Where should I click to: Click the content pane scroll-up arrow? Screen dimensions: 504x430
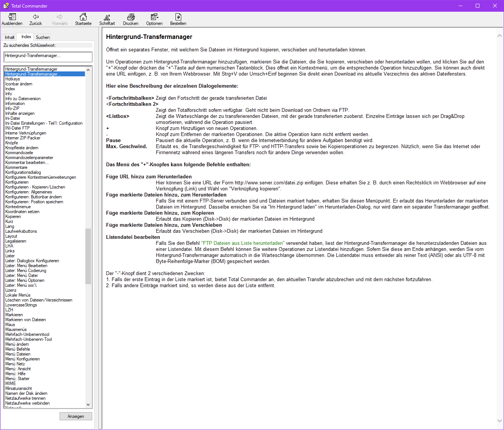(x=499, y=36)
